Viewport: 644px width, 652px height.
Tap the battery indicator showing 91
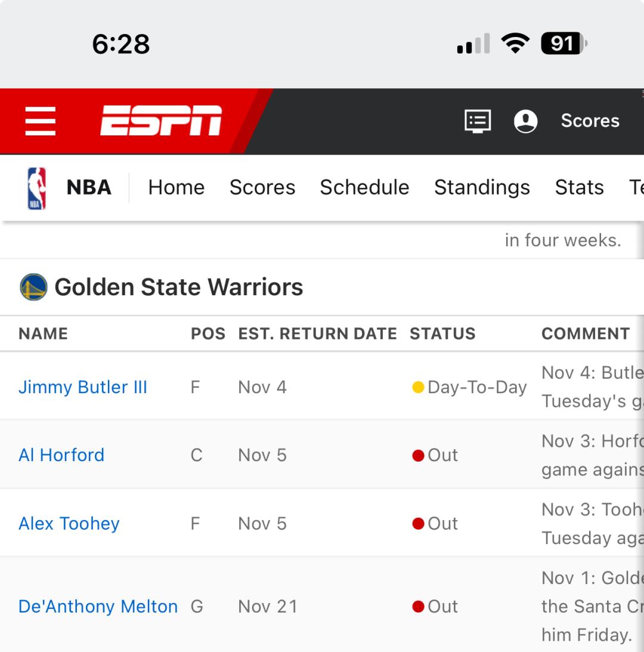pyautogui.click(x=563, y=44)
